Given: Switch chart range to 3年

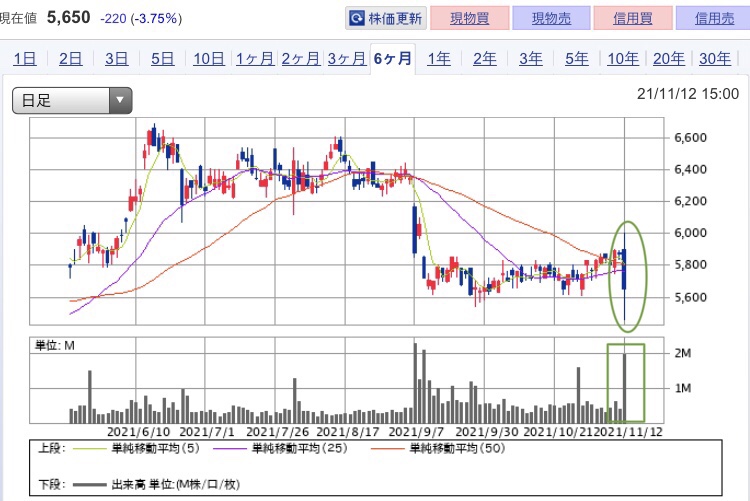Looking at the screenshot, I should 530,59.
